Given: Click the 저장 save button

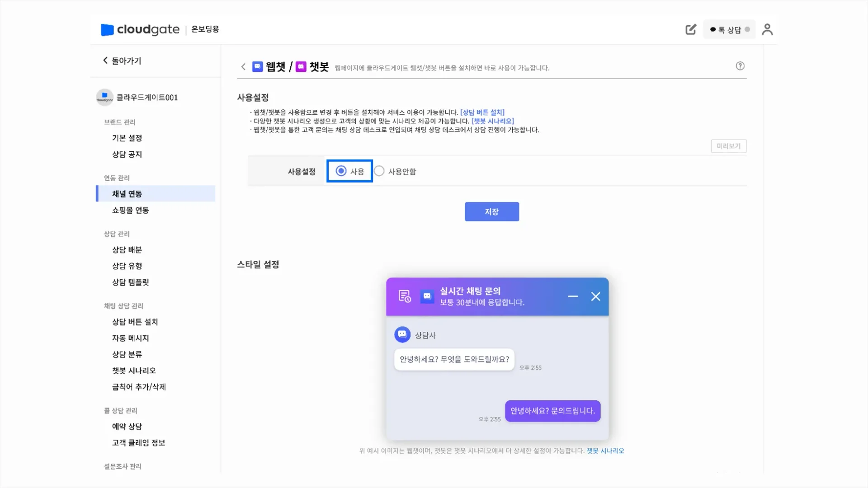Looking at the screenshot, I should 491,211.
